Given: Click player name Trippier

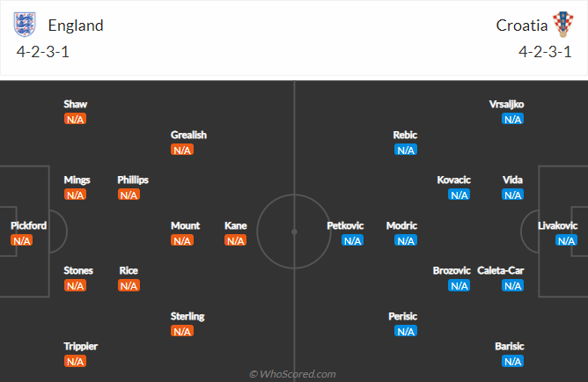Looking at the screenshot, I should (81, 346).
